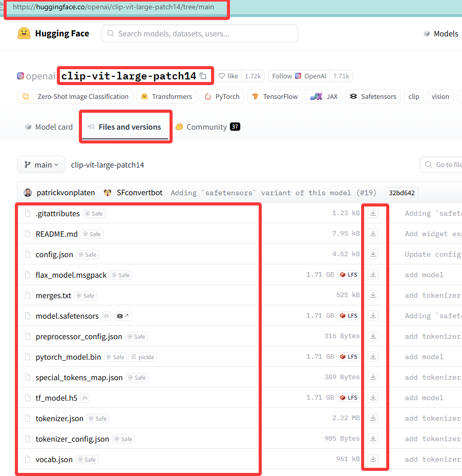
Task: Download the .gitattributes file
Action: 373,213
